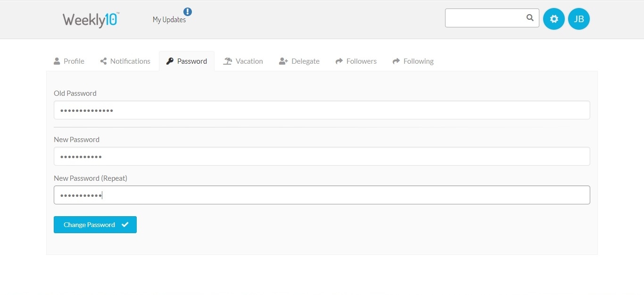Open settings via the gear icon
The width and height of the screenshot is (644, 295).
[554, 19]
